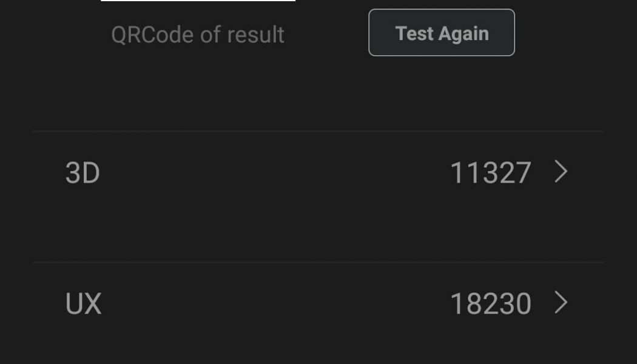637x364 pixels.
Task: Click the arrow icon beside 11327
Action: (x=561, y=172)
